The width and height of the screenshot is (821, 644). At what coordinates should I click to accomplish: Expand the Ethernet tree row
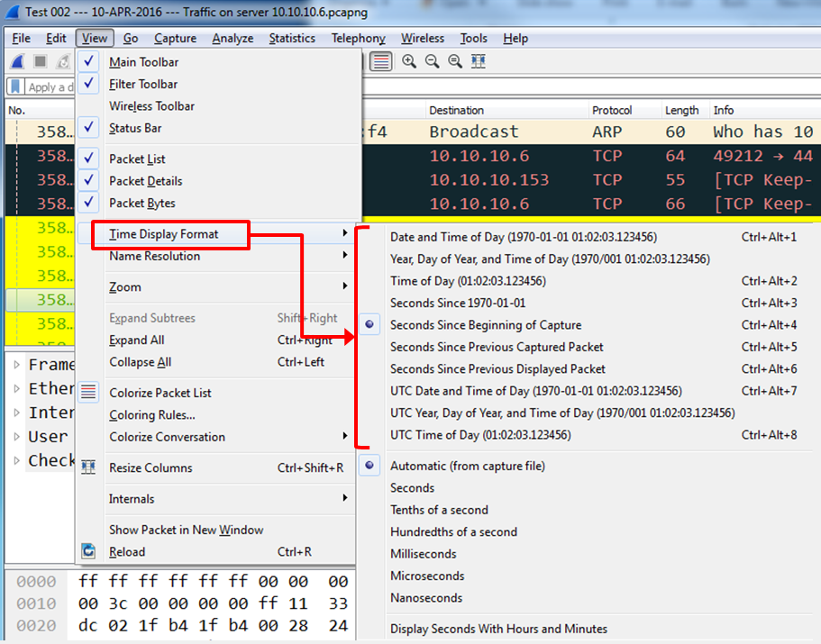17,389
